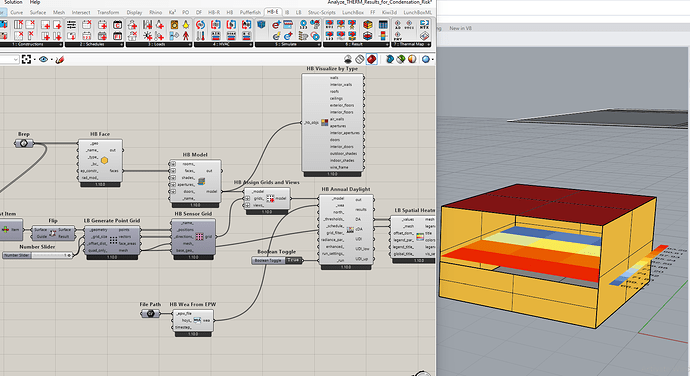Click the PMV icon in Thermal Map panel
The height and width of the screenshot is (376, 690).
[x=397, y=36]
